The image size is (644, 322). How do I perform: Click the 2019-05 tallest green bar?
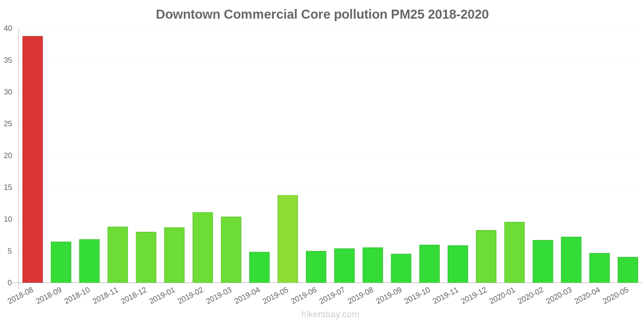[288, 239]
